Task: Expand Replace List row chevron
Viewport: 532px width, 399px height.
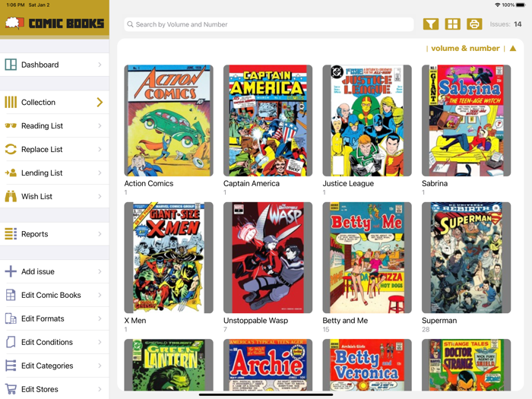Action: click(100, 149)
